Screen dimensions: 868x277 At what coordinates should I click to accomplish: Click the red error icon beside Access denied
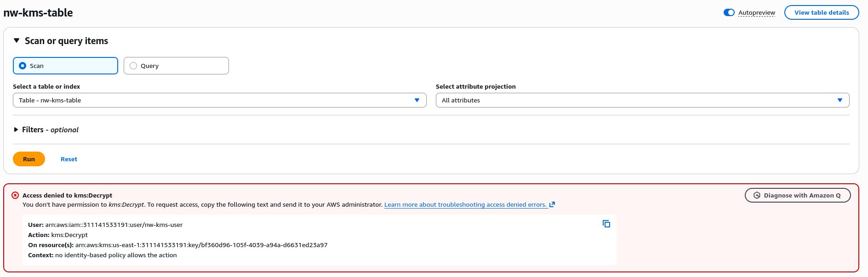(x=15, y=195)
